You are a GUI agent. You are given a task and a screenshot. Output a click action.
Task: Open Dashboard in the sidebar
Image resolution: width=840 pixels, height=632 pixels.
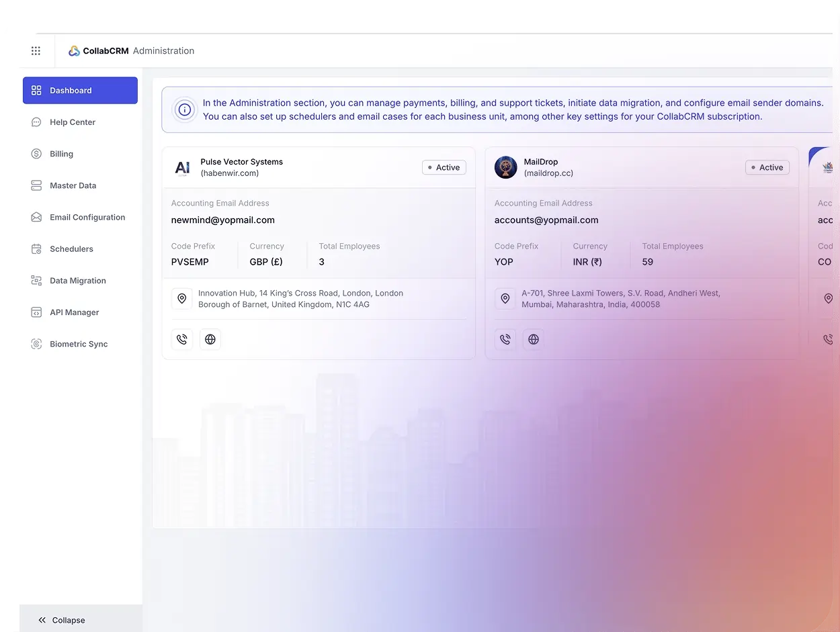pyautogui.click(x=80, y=91)
